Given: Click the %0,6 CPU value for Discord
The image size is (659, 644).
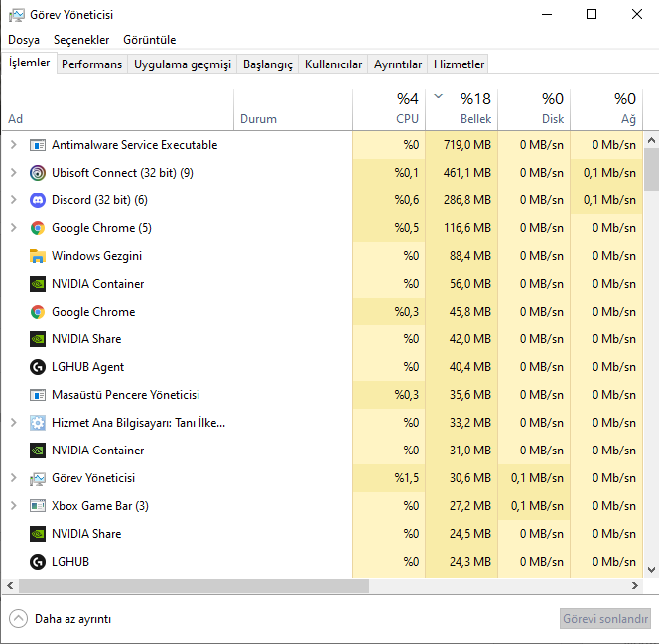Looking at the screenshot, I should (x=406, y=200).
